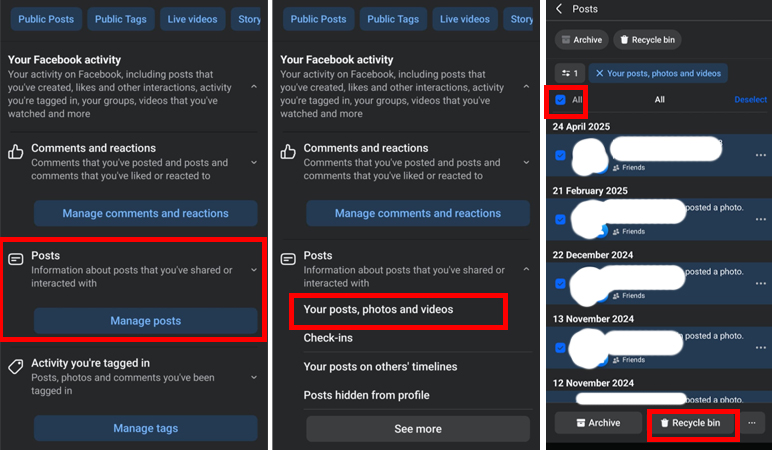Click the profile picture of the 24 April 2025 post
Image resolution: width=772 pixels, height=450 pixels.
(589, 157)
